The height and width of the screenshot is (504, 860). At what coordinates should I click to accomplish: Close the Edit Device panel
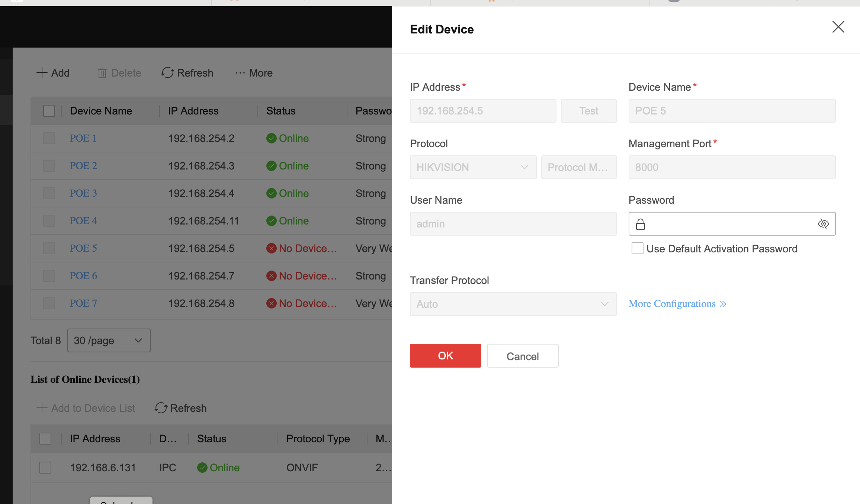pos(838,27)
